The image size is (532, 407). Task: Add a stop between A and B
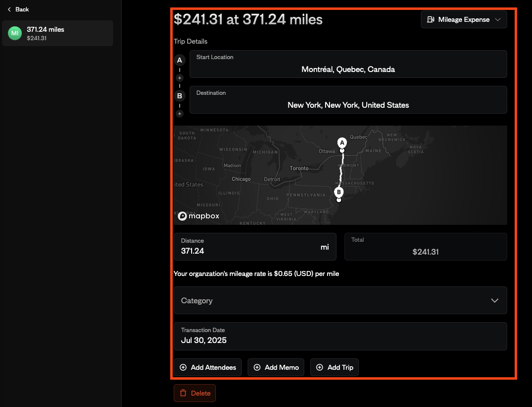[180, 78]
